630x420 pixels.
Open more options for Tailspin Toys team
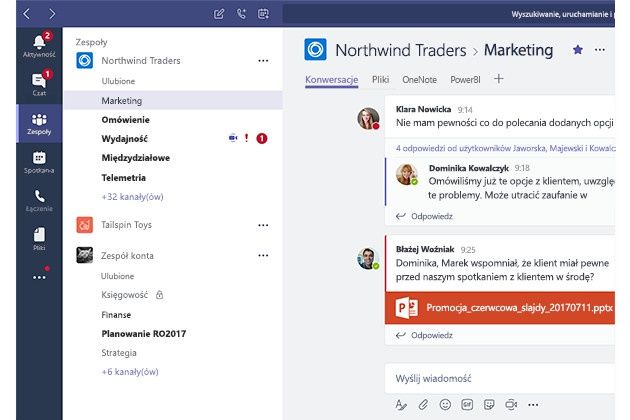click(x=263, y=225)
